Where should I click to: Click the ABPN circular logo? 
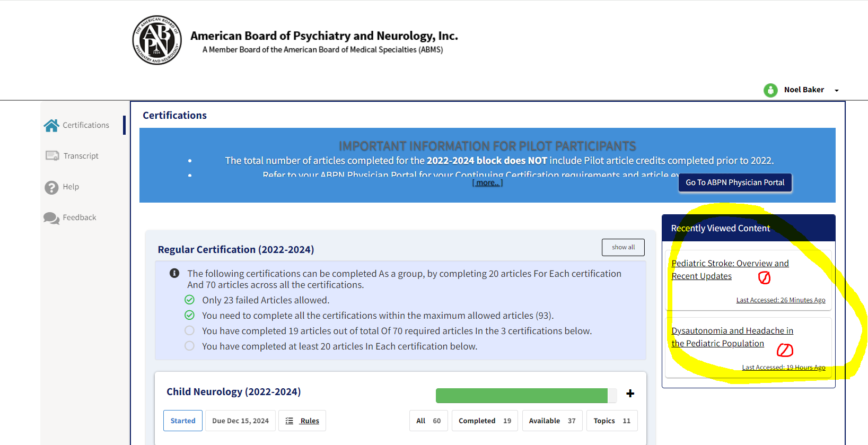click(157, 40)
